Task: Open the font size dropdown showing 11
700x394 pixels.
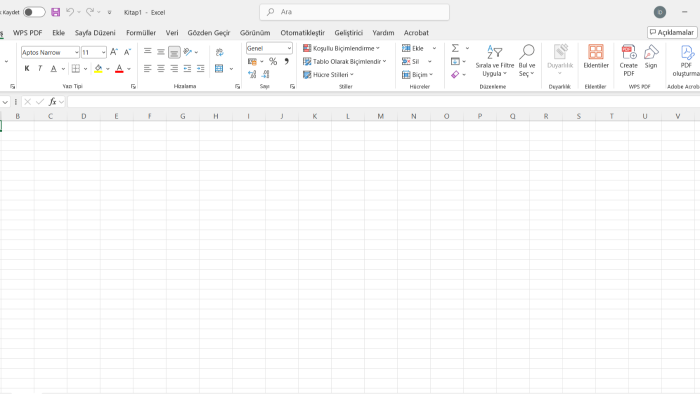Action: tap(104, 52)
